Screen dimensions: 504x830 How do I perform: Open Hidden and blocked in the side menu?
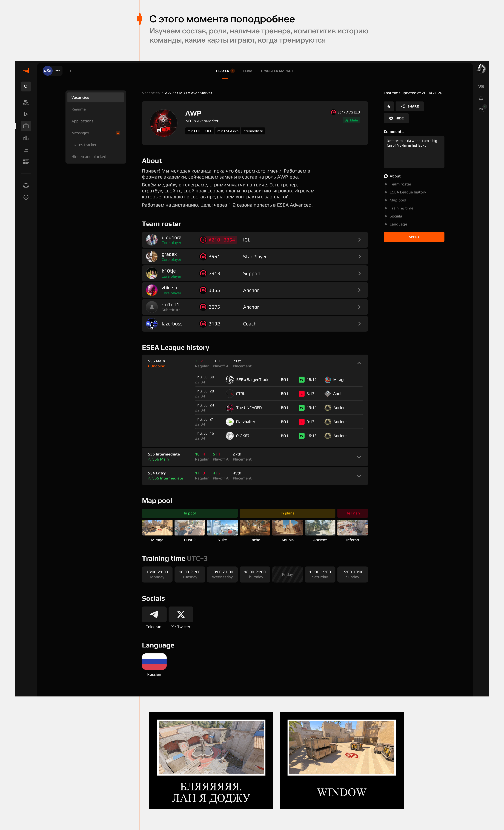pyautogui.click(x=96, y=157)
